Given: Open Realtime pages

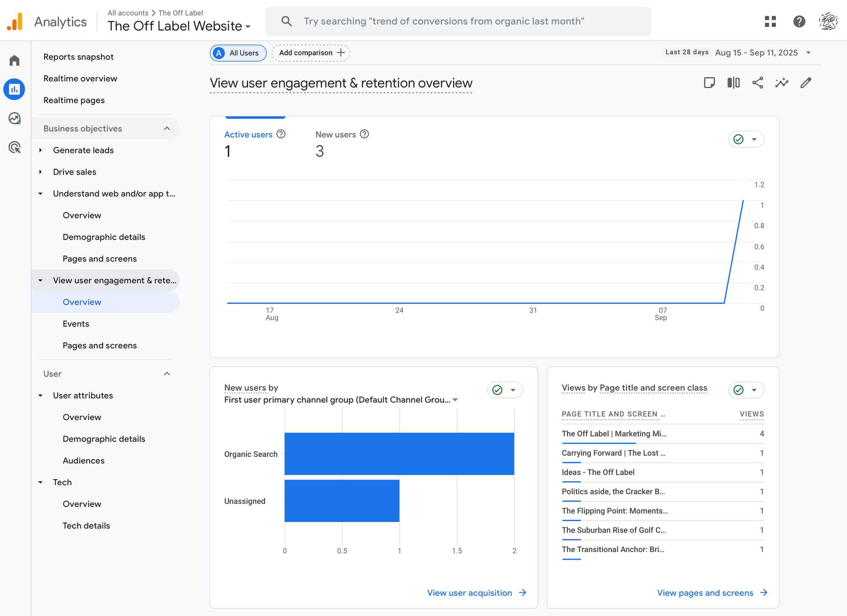Looking at the screenshot, I should click(74, 100).
